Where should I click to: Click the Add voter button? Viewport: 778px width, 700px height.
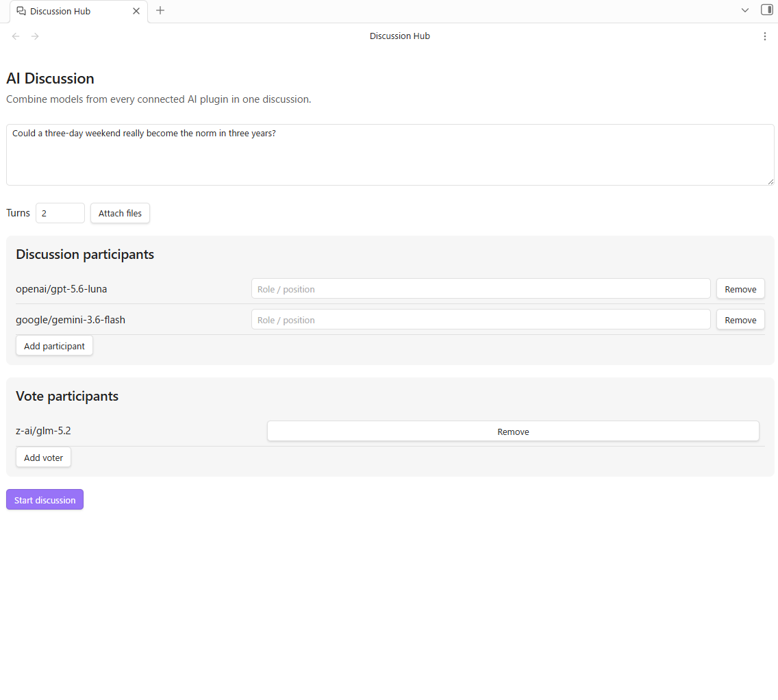[44, 458]
